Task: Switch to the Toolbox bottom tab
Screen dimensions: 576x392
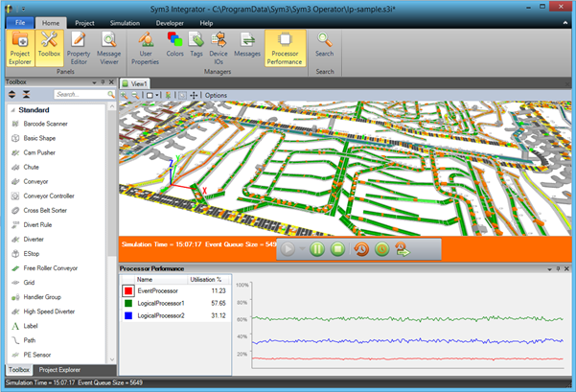Action: pos(19,370)
